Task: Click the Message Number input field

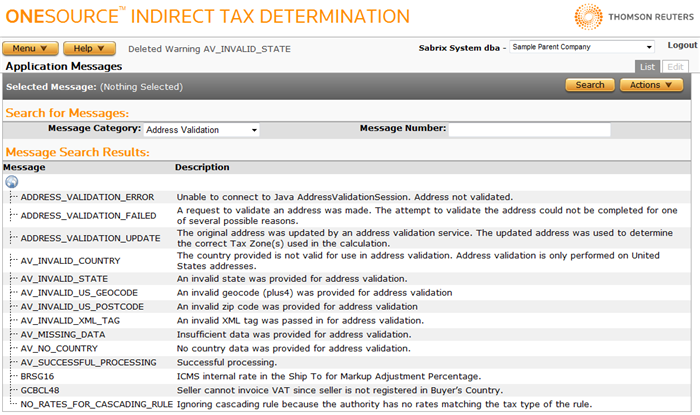Action: (529, 130)
